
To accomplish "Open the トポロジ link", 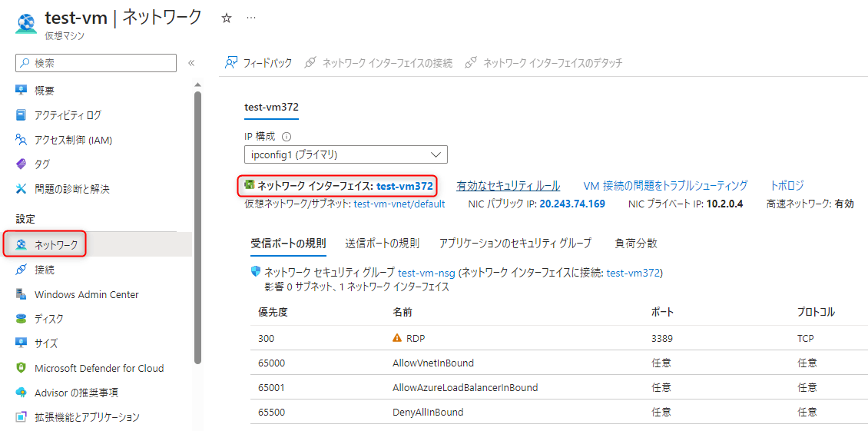I will point(787,186).
